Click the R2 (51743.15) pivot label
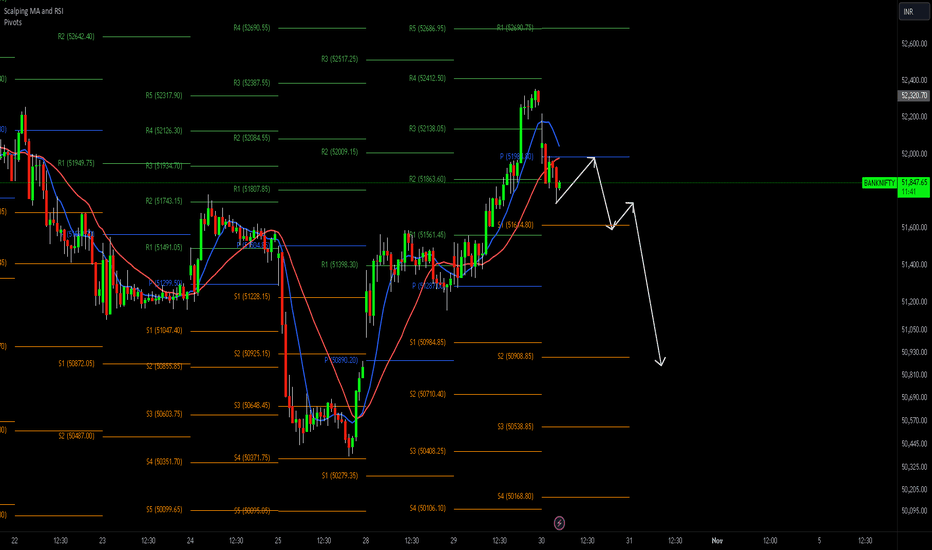Screen dimensions: 932x550 point(164,201)
